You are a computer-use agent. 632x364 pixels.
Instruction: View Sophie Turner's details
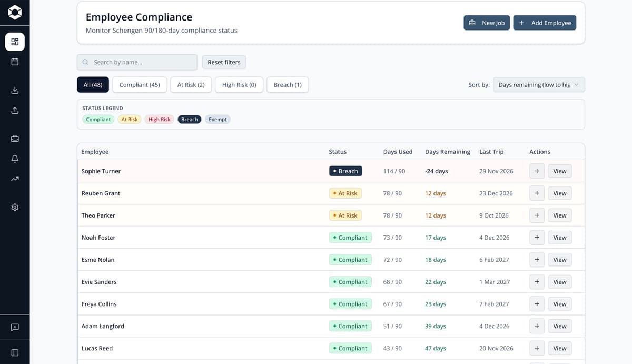(x=560, y=171)
